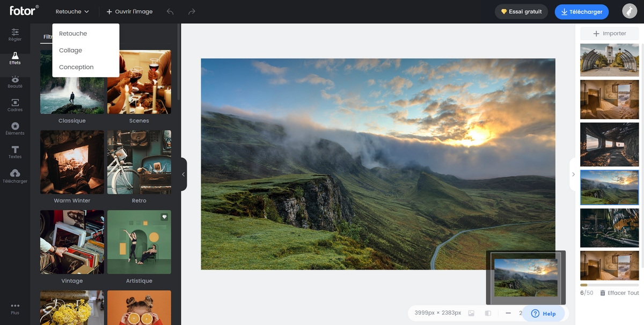Select the abandoned sunlit-windows interior thumbnail

610,145
